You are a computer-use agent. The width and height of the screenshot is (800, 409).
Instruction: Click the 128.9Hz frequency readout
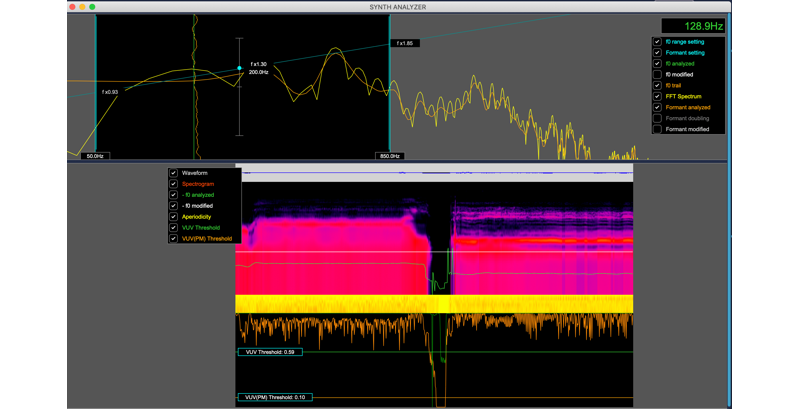[693, 26]
